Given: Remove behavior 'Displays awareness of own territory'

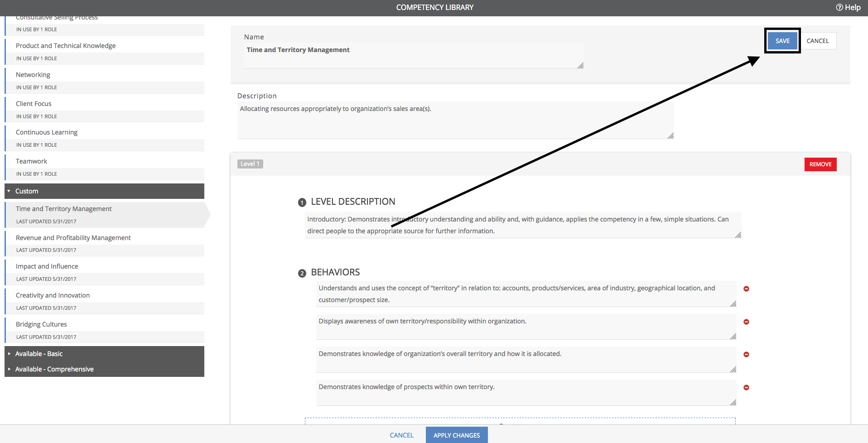Looking at the screenshot, I should (746, 322).
